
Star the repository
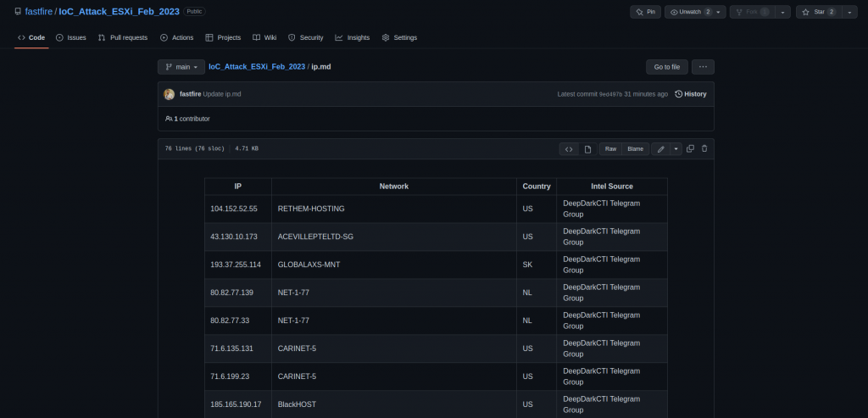click(x=820, y=12)
